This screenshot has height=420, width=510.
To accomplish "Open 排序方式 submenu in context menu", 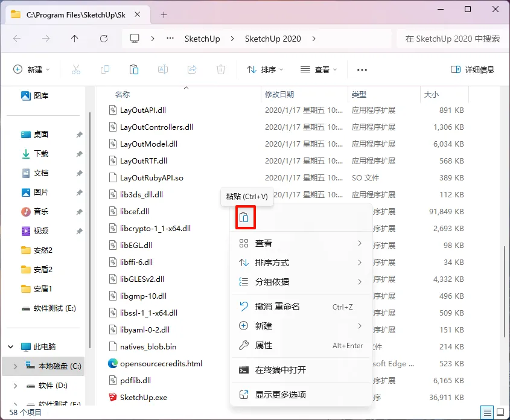I will tap(301, 262).
